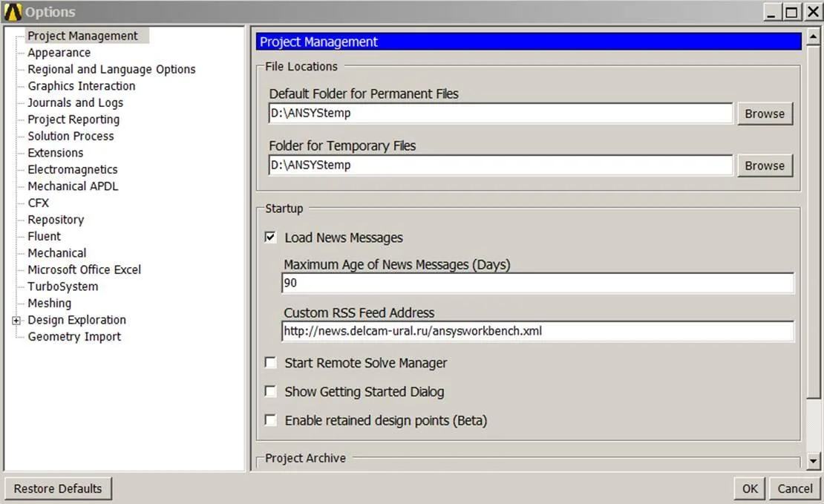Select Regional and Language Options
The image size is (824, 504).
[x=111, y=69]
